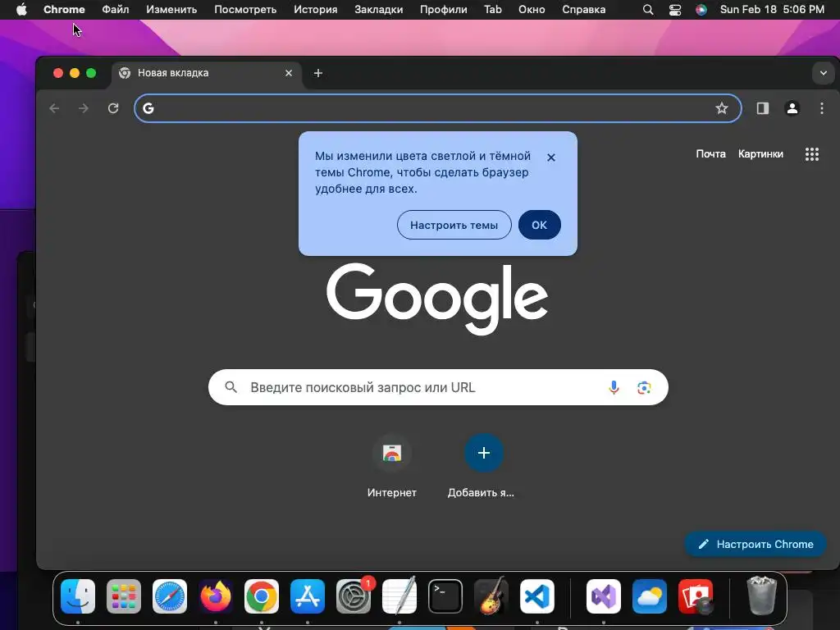Viewport: 840px width, 630px height.
Task: Activate Siri from the menu bar
Action: click(x=701, y=10)
